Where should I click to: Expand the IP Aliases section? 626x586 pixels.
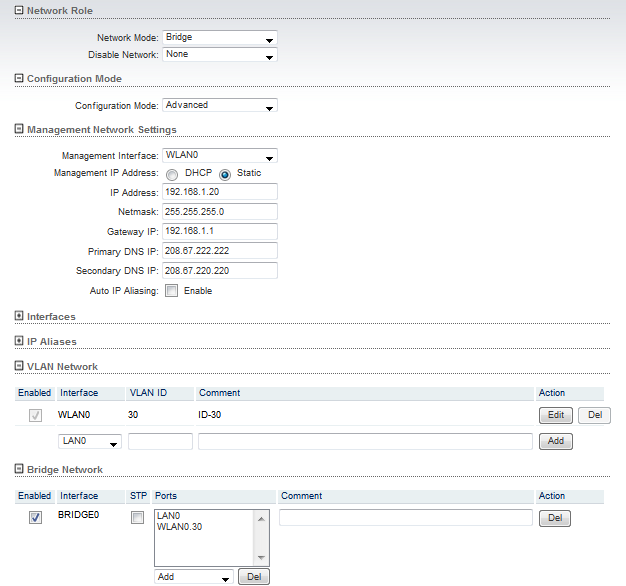(x=19, y=341)
